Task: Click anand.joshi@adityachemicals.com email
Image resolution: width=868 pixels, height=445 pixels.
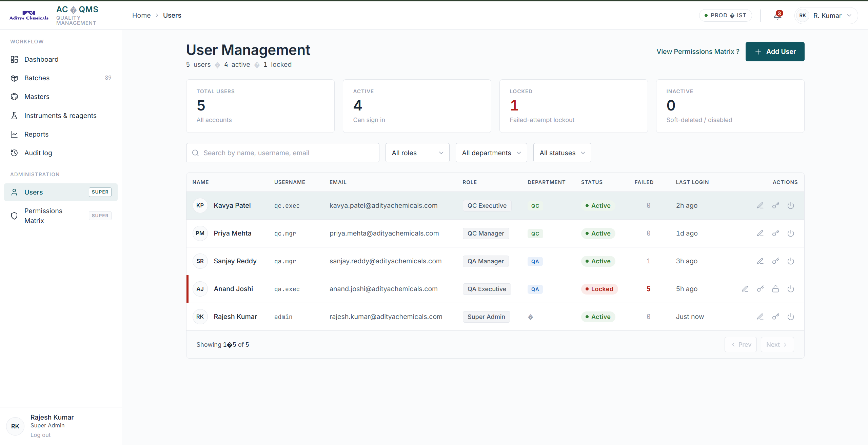Action: 383,289
